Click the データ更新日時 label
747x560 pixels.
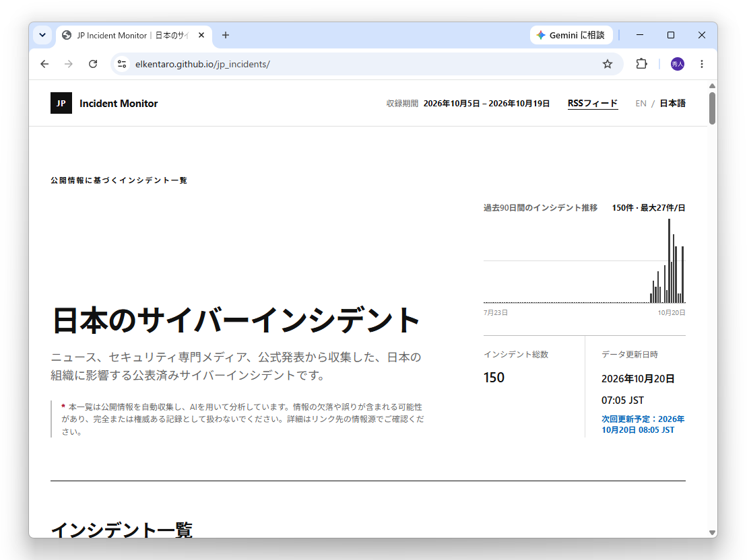[629, 354]
